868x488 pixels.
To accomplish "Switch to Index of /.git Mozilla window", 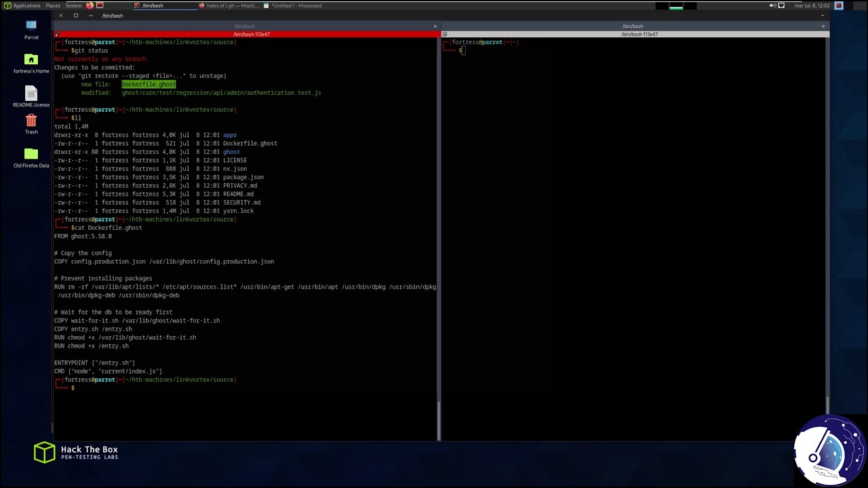I will click(229, 5).
